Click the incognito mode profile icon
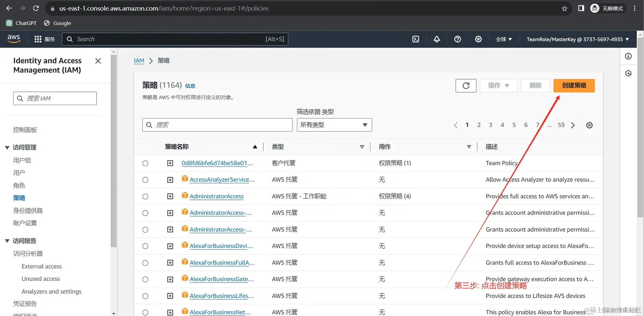644x316 pixels. click(x=595, y=8)
